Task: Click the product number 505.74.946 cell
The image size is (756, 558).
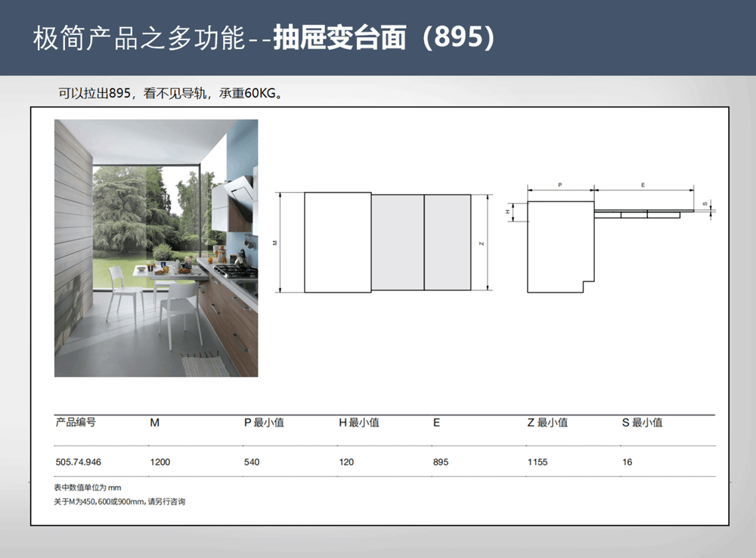Action: pyautogui.click(x=78, y=462)
